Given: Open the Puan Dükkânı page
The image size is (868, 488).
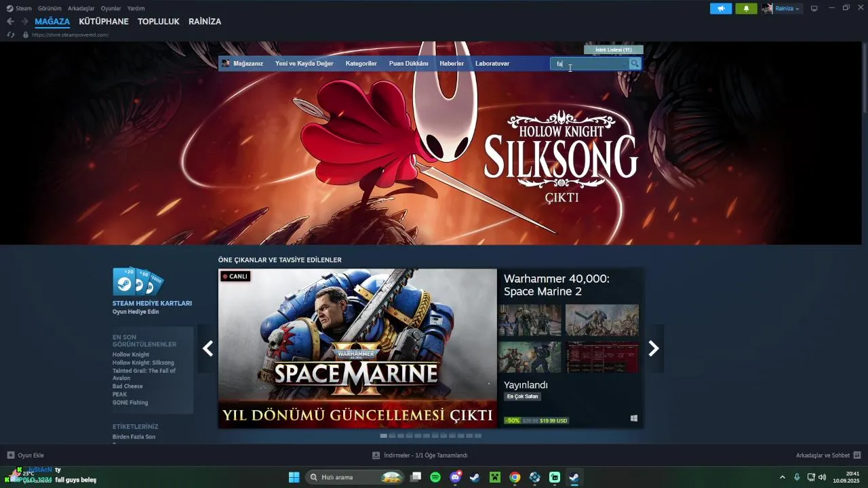Looking at the screenshot, I should [x=408, y=64].
